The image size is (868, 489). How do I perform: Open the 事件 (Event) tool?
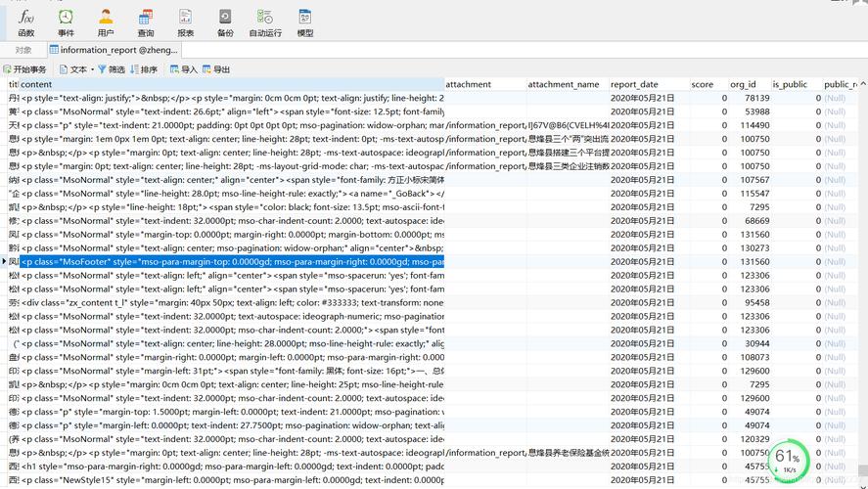click(x=66, y=23)
